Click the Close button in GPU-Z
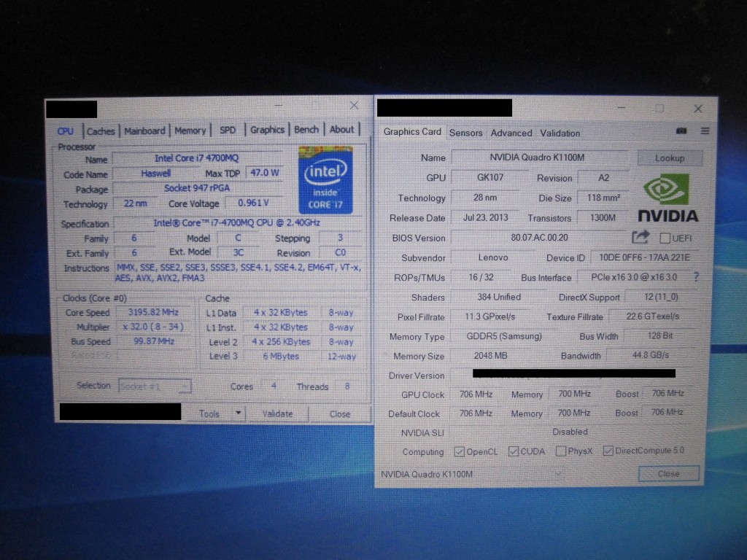The height and width of the screenshot is (560, 747). [x=668, y=473]
